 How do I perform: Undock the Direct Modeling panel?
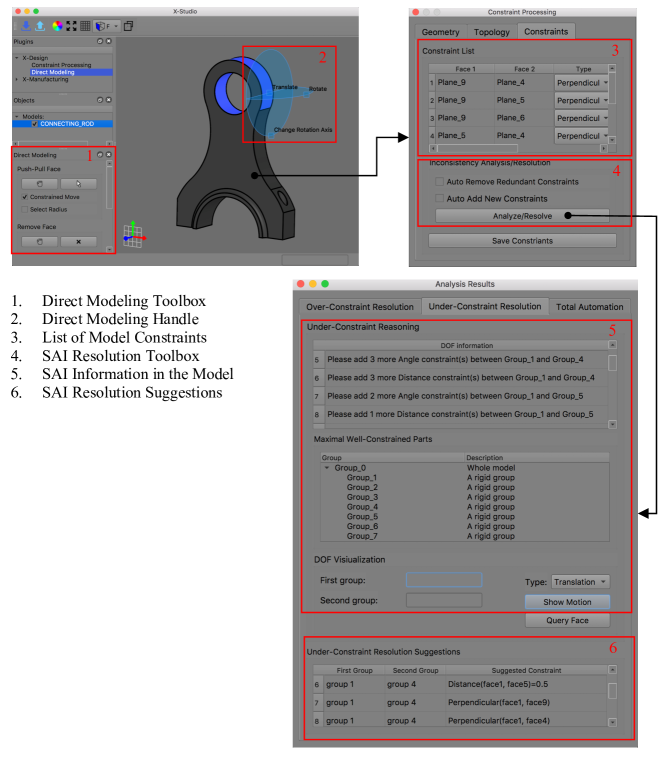100,154
